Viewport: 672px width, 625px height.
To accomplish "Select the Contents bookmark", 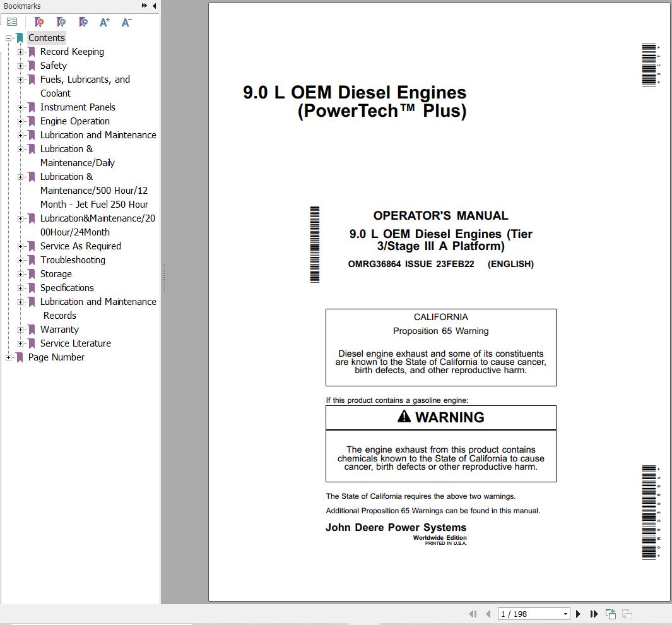I will coord(46,38).
